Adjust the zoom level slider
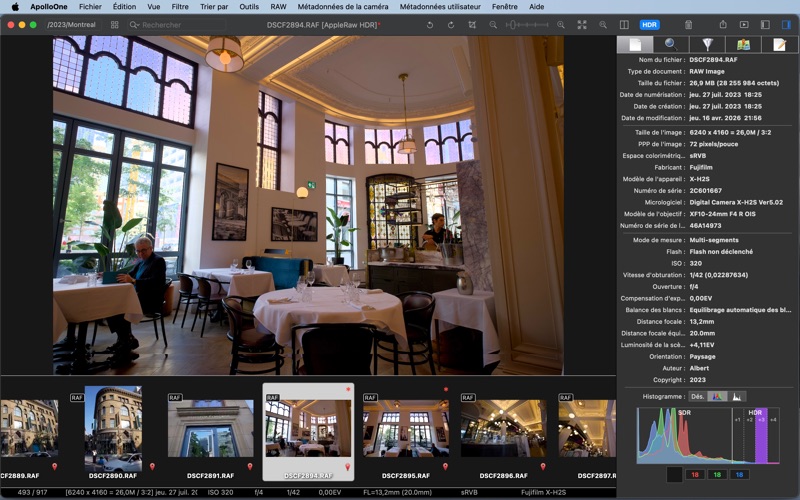The height and width of the screenshot is (500, 800). pyautogui.click(x=527, y=24)
